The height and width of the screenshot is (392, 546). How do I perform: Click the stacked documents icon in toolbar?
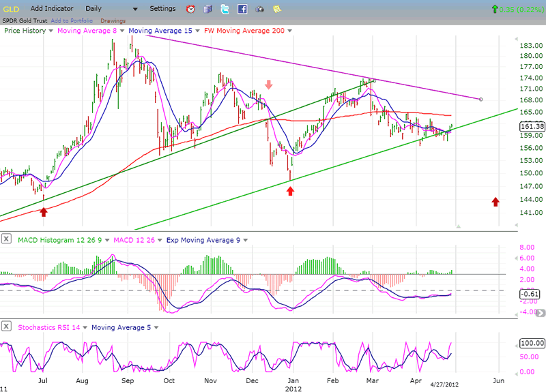[207, 9]
